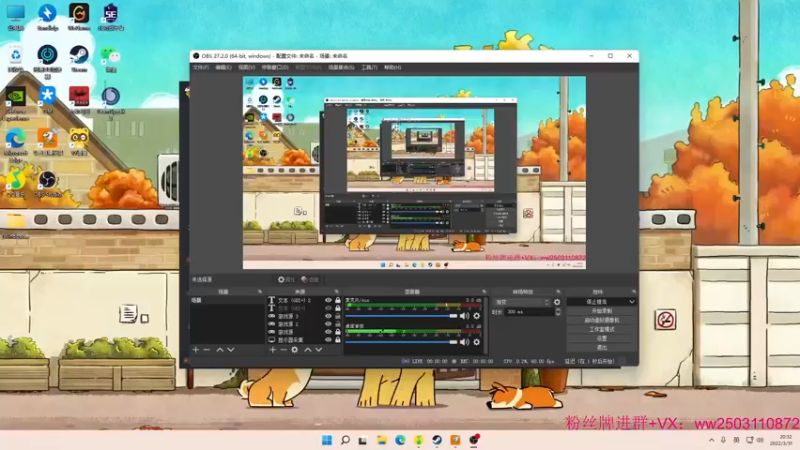Open the 滤镜 filters button
The height and width of the screenshot is (450, 800).
[310, 280]
